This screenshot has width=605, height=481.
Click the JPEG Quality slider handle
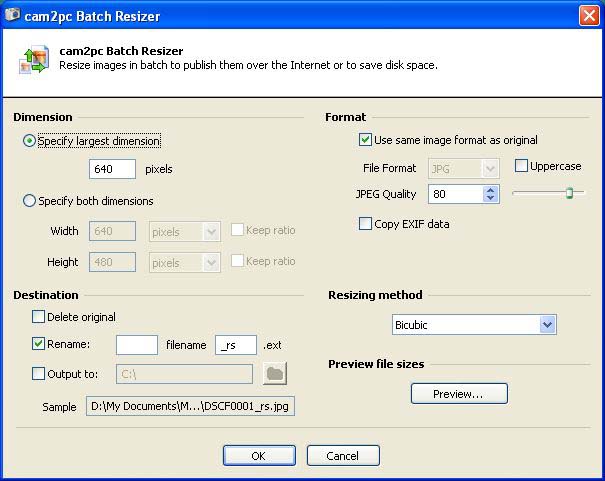tap(570, 193)
